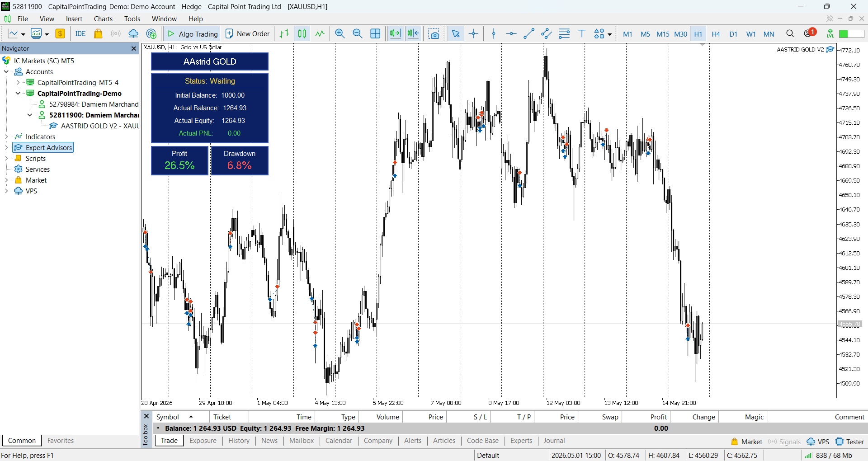Viewport: 868px width, 461px height.
Task: Click the Zoom Out magnifier icon
Action: pyautogui.click(x=358, y=34)
